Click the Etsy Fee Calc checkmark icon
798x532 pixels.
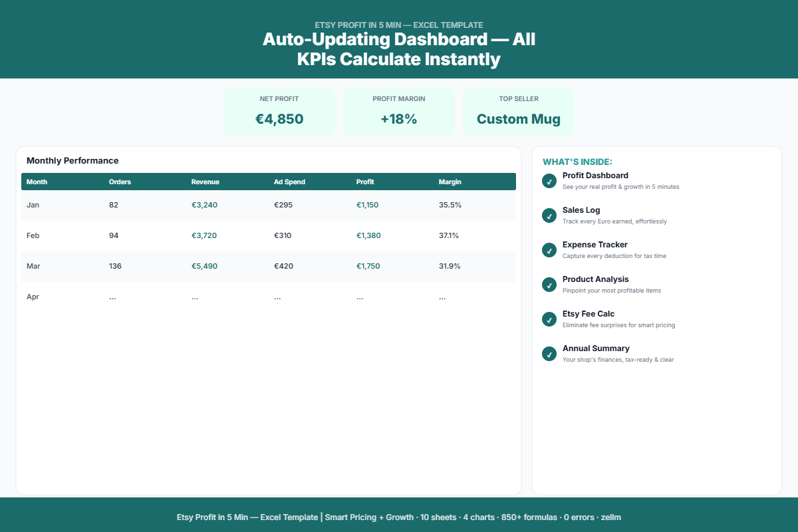click(549, 319)
